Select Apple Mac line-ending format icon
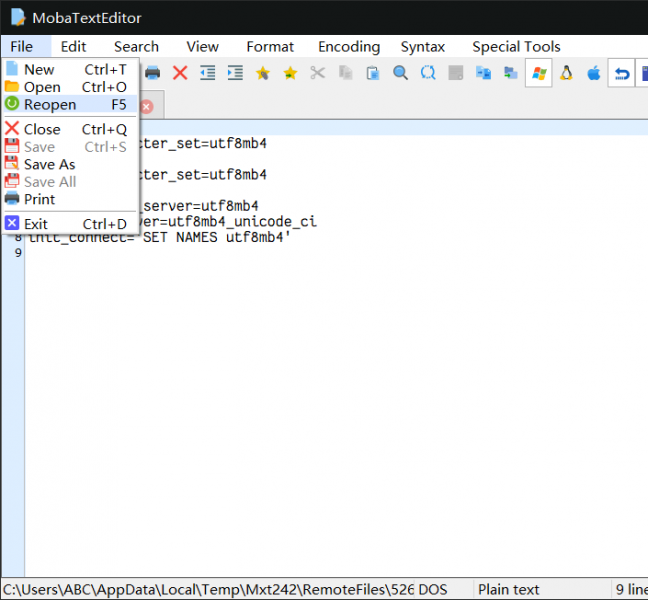Screen dimensions: 648x600 [x=594, y=73]
